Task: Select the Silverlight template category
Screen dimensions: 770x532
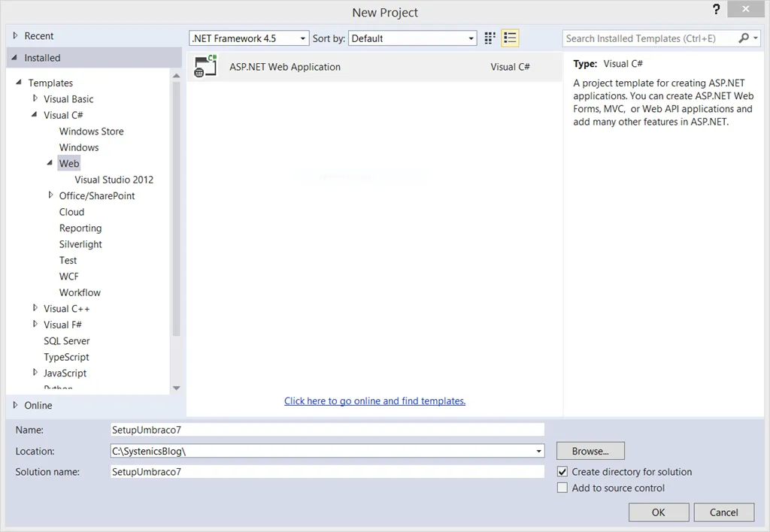Action: click(x=80, y=244)
